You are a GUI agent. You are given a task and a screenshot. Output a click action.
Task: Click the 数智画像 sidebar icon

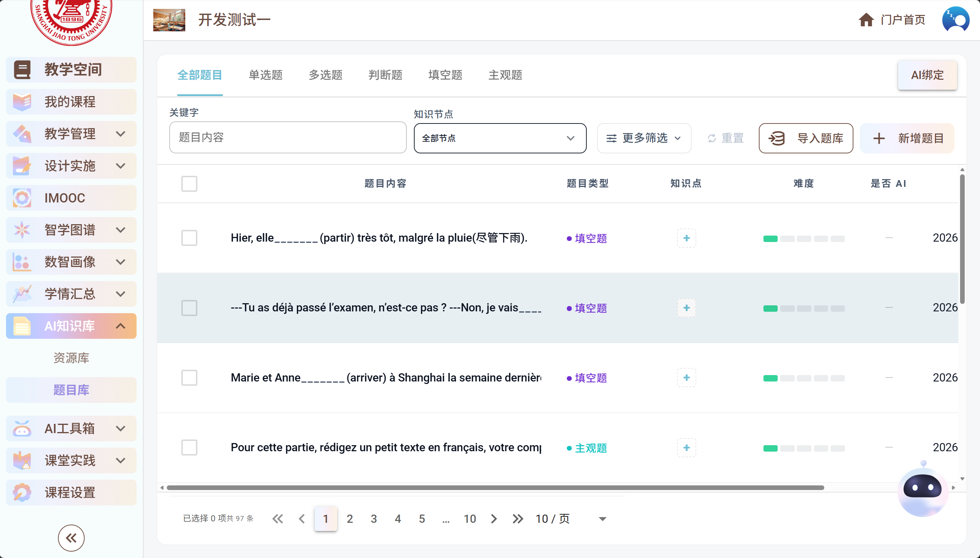click(22, 262)
